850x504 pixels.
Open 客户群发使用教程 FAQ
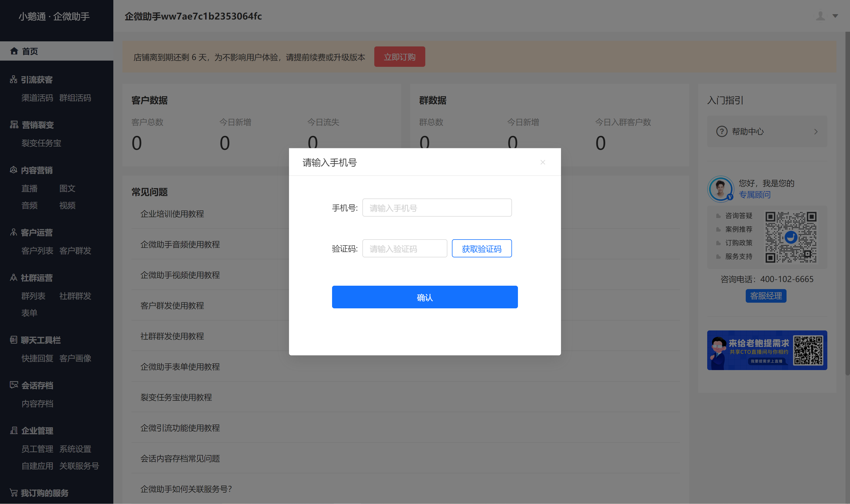172,306
